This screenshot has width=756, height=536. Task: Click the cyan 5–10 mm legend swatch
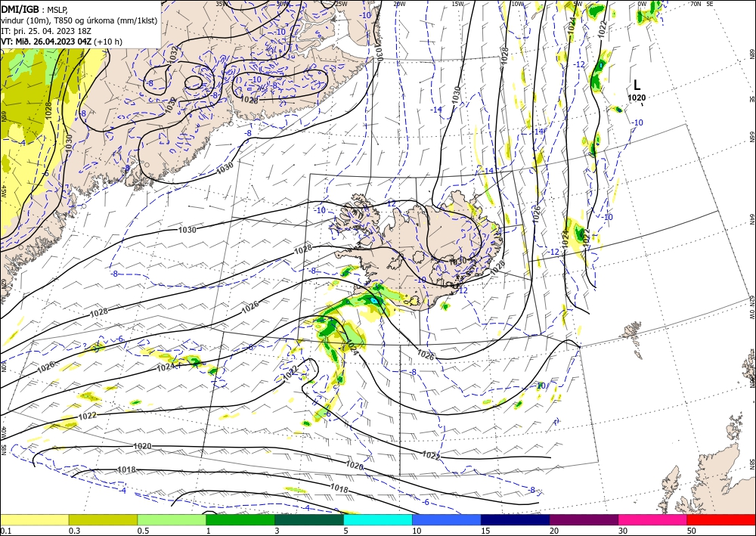[x=378, y=519]
